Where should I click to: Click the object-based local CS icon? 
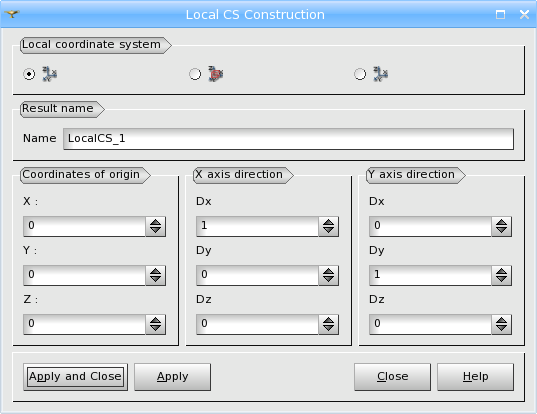[216, 74]
